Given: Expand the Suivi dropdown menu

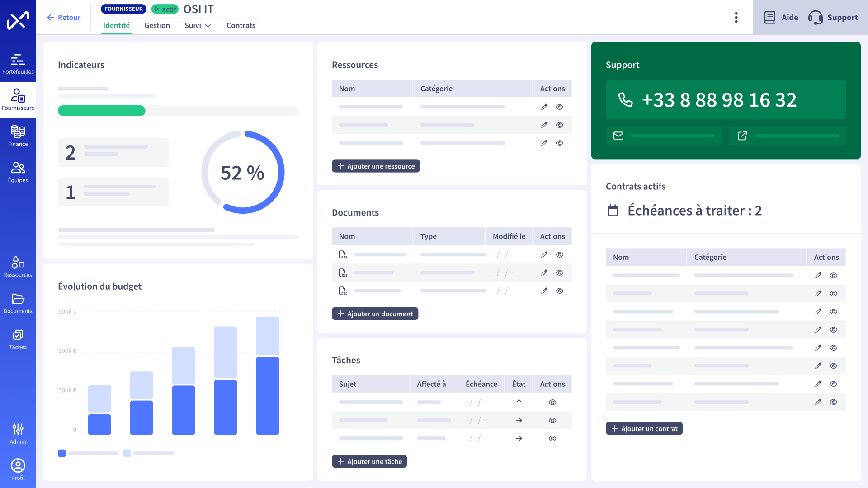Looking at the screenshot, I should (198, 26).
